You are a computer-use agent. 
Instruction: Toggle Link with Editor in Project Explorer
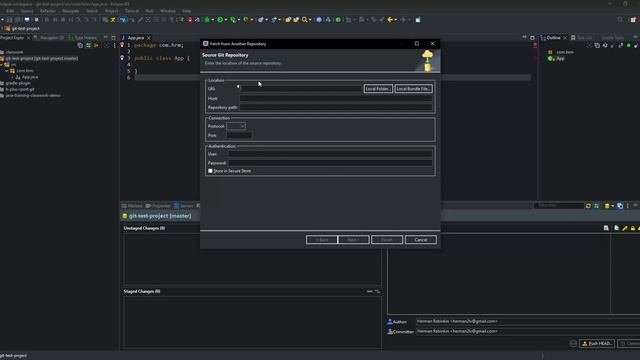click(x=88, y=45)
